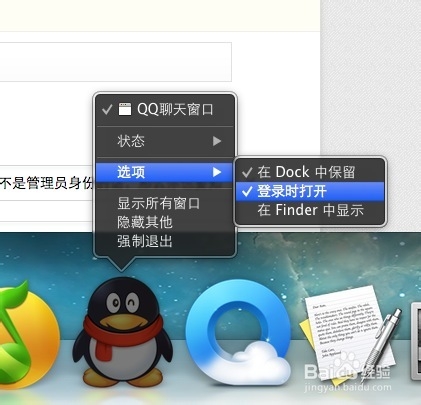Launch QQ Music green note Dock icon
Image resolution: width=421 pixels, height=405 pixels.
(29, 336)
